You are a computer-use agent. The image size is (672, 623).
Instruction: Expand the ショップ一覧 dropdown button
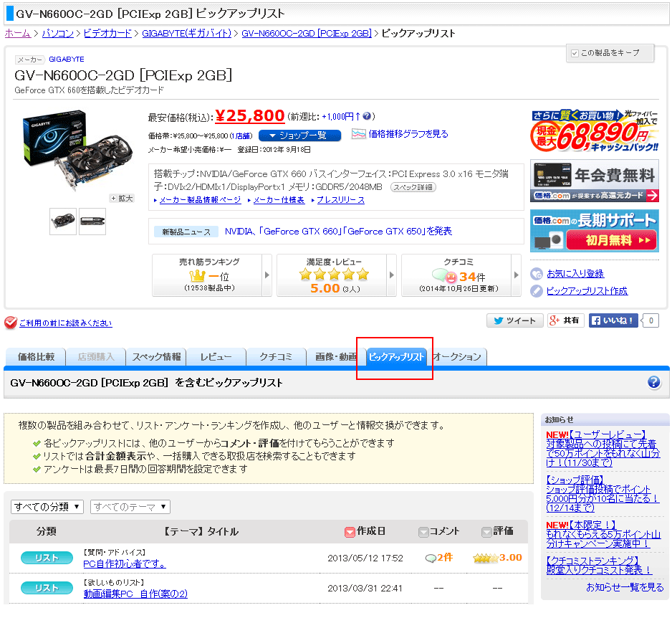(300, 135)
